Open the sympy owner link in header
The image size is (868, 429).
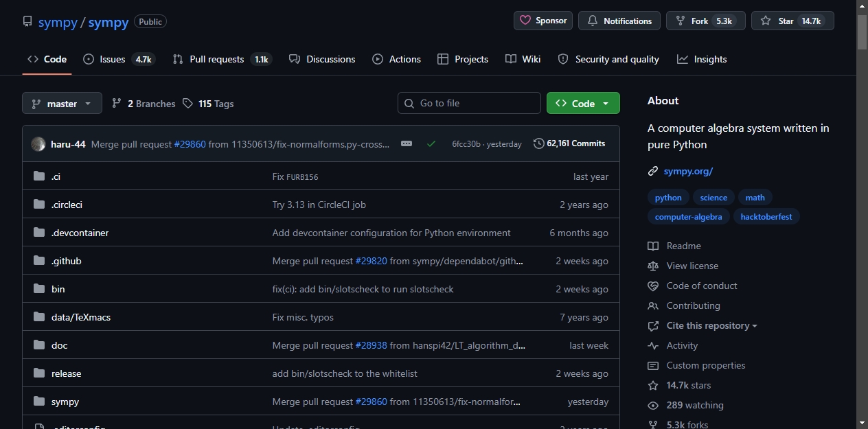point(58,22)
